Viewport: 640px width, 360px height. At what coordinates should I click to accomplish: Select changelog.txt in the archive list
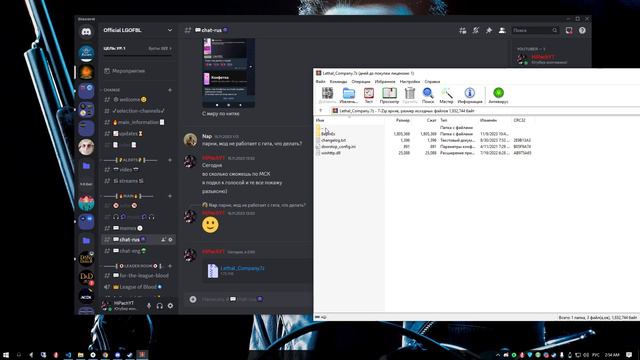pos(424,140)
